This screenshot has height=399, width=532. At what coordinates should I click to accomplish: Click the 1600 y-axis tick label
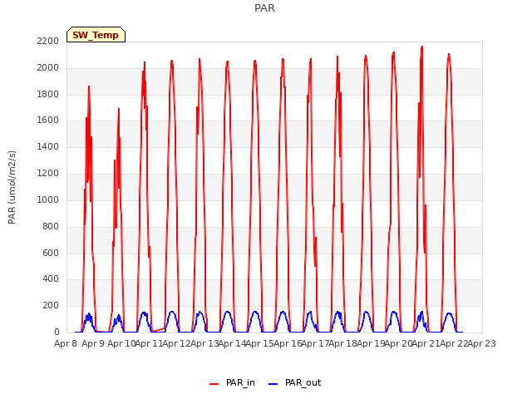click(48, 120)
